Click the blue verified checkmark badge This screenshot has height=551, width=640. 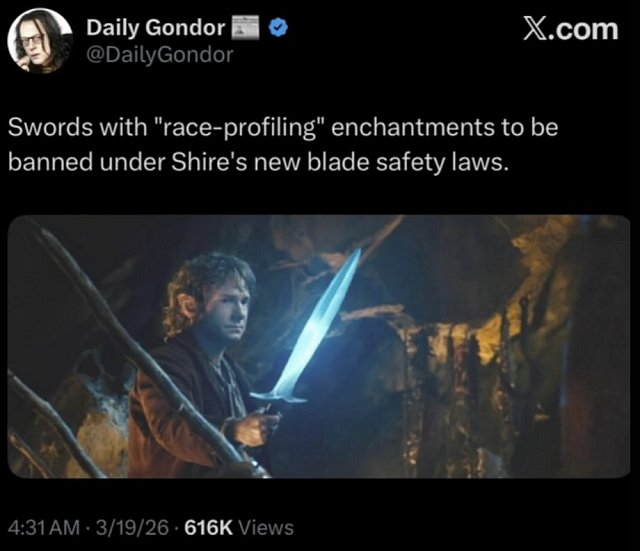click(x=278, y=28)
